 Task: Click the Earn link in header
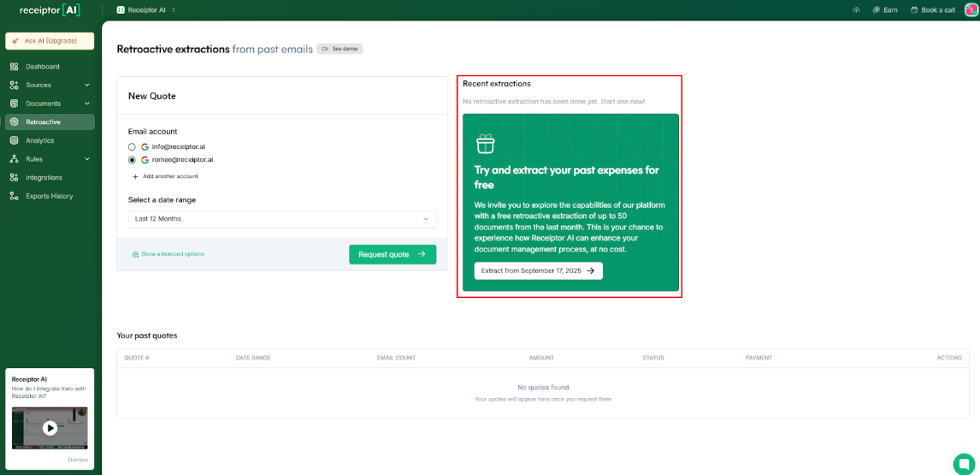(x=885, y=10)
